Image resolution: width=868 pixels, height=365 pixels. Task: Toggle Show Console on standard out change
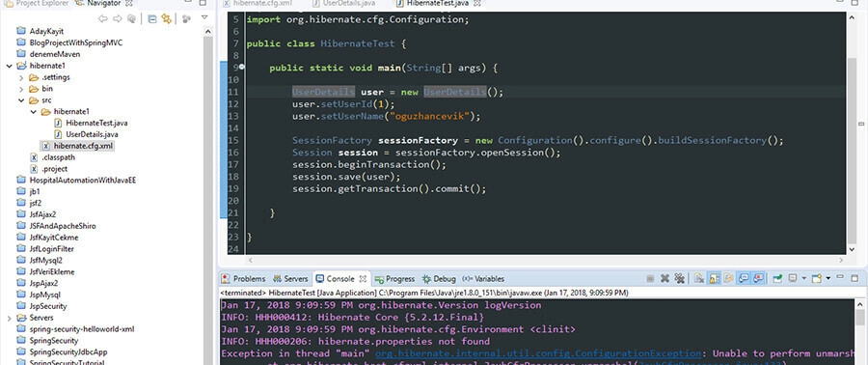[x=744, y=279]
